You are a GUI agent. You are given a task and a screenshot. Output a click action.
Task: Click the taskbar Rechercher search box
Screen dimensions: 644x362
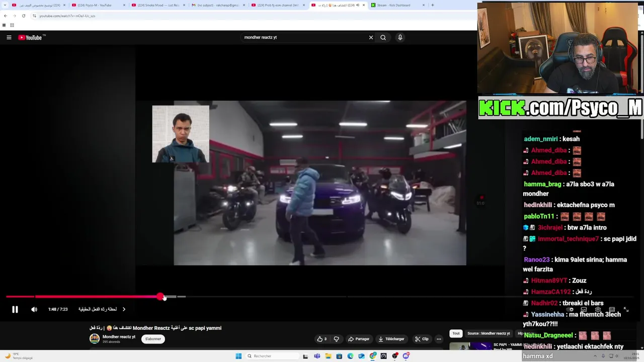(272, 356)
